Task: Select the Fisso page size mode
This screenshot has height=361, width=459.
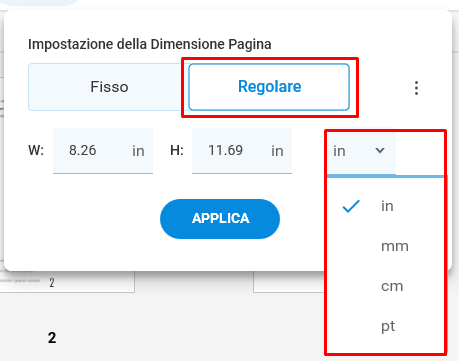Action: click(x=109, y=87)
